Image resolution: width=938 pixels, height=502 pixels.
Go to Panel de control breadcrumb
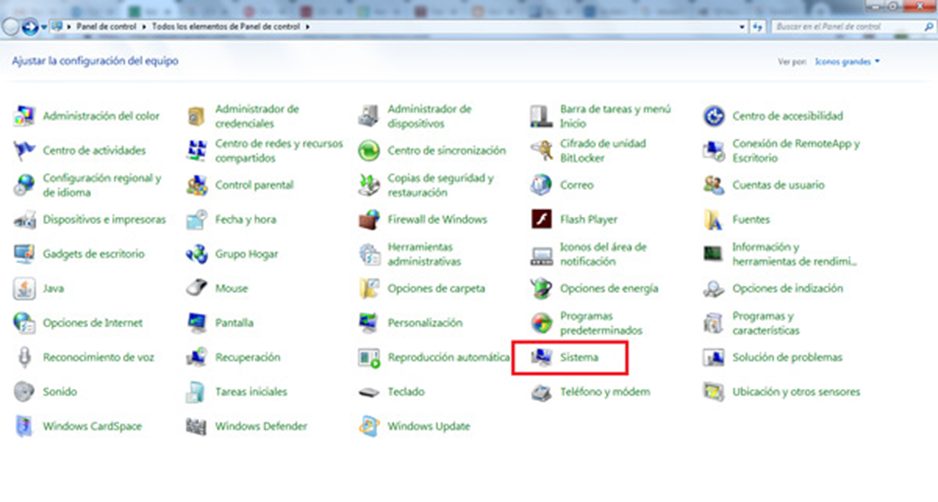(x=106, y=27)
